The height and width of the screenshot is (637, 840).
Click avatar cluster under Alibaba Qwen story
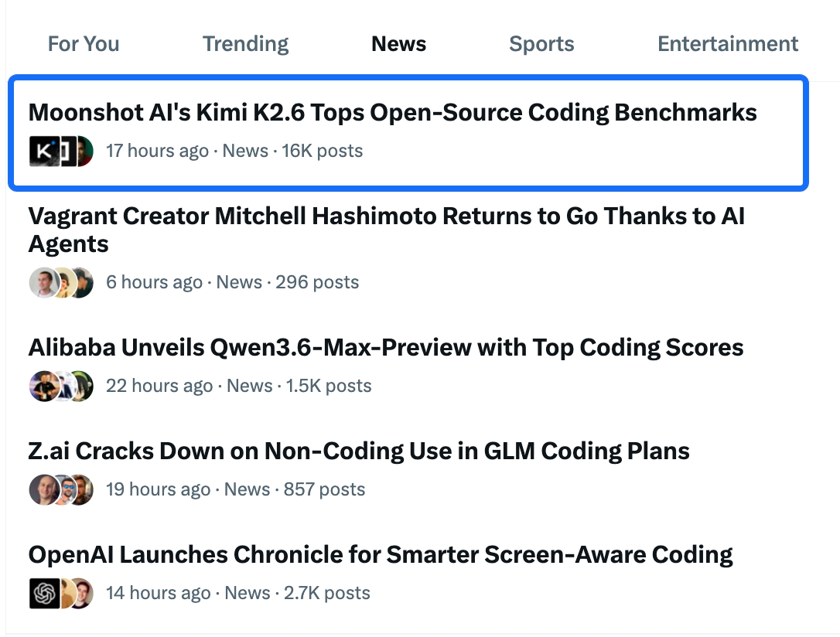click(61, 386)
